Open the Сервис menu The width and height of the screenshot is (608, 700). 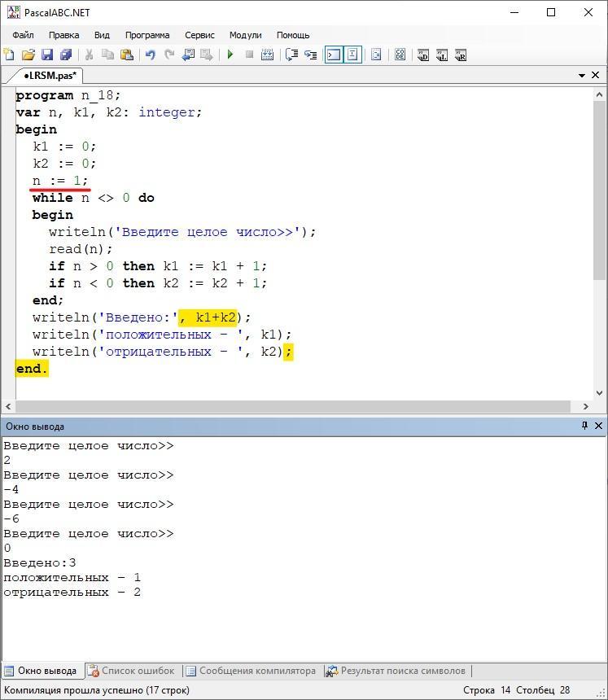click(x=199, y=35)
